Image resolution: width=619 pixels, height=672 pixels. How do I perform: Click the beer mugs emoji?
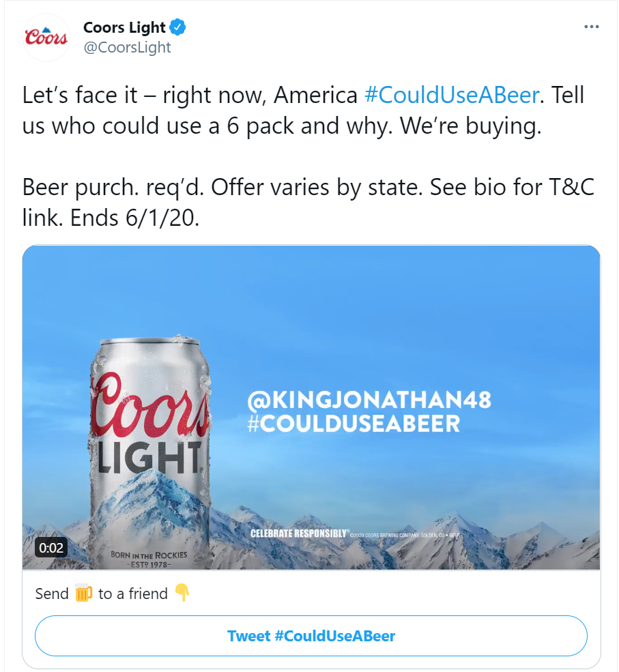point(83,594)
